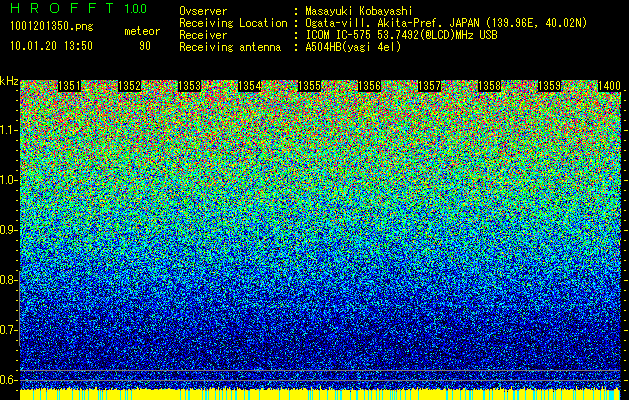The width and height of the screenshot is (629, 400).
Task: Select the 0.8 frequency axis label
Action: 8,280
